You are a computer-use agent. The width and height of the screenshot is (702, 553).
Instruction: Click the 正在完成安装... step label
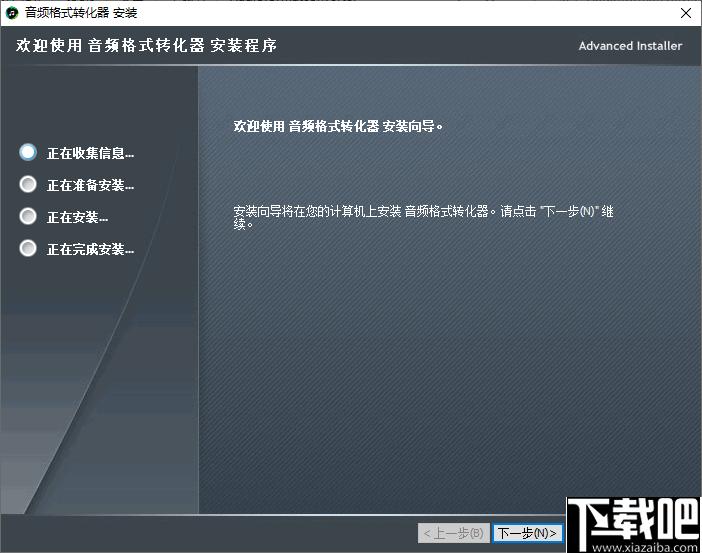(x=90, y=249)
